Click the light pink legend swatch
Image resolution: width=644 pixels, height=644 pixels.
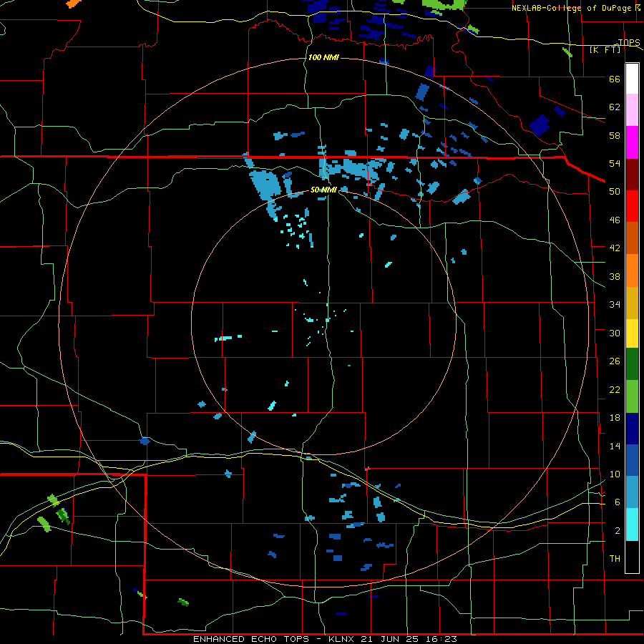click(632, 109)
